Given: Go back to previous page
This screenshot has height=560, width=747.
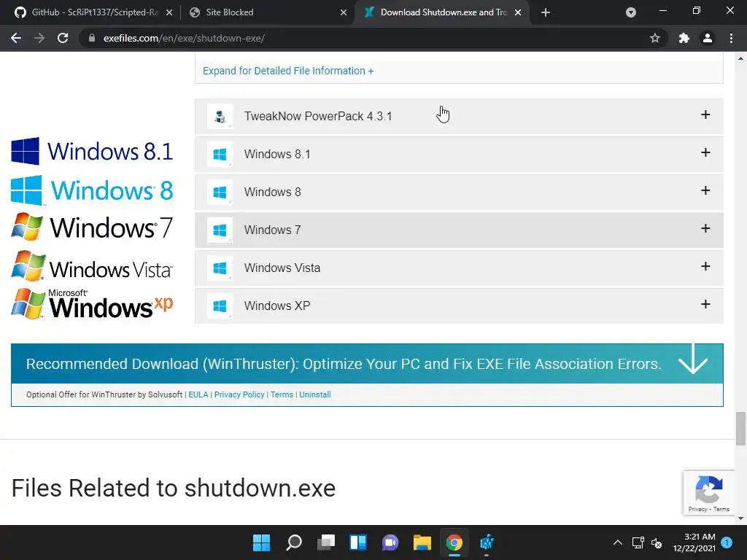Looking at the screenshot, I should click(16, 38).
